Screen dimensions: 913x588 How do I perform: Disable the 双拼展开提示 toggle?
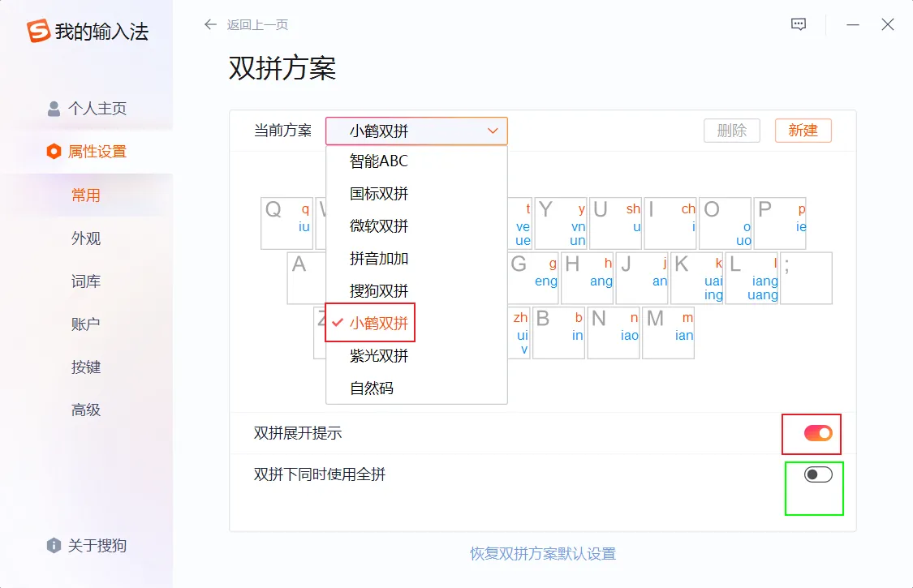tap(818, 433)
